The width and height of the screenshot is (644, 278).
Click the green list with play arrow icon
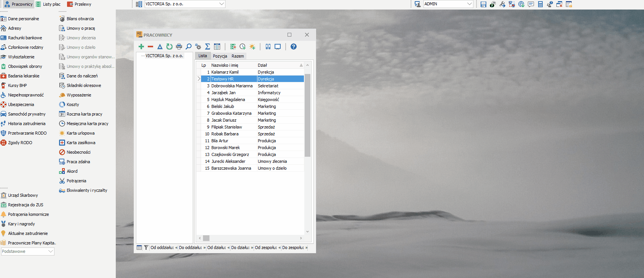233,47
